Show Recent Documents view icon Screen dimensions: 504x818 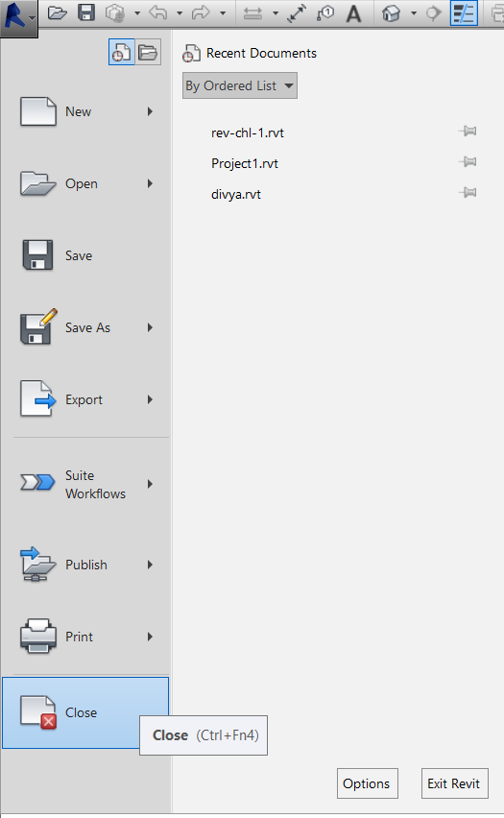point(122,52)
